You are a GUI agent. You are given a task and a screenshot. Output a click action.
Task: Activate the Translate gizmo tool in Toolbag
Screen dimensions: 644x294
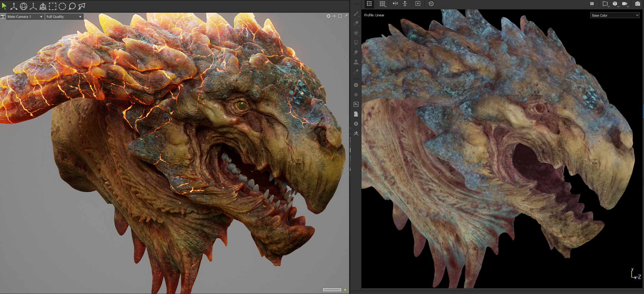coord(14,6)
